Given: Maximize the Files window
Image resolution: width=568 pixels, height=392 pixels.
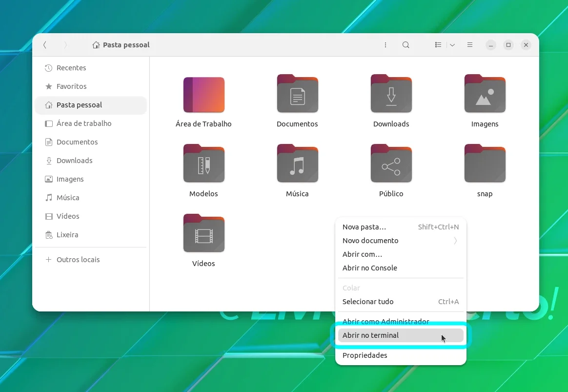Looking at the screenshot, I should click(x=508, y=45).
